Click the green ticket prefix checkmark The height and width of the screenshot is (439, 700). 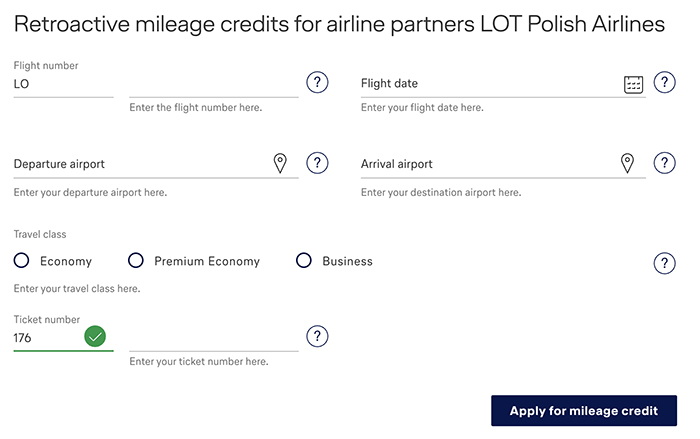[x=95, y=336]
